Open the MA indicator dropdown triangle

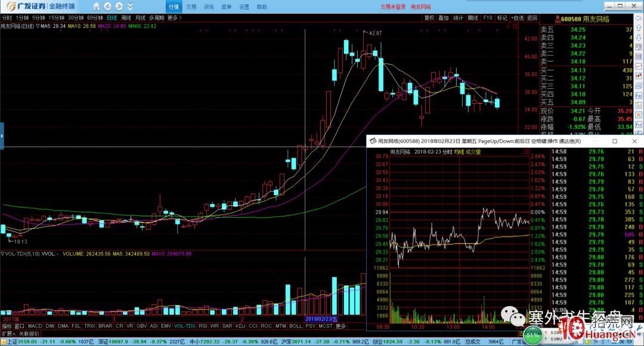tap(38, 26)
